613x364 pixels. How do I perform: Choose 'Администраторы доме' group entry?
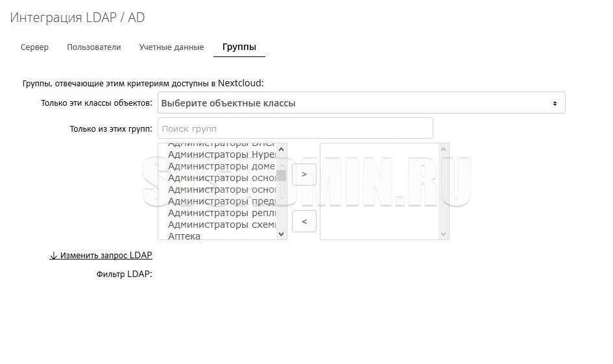pyautogui.click(x=221, y=166)
